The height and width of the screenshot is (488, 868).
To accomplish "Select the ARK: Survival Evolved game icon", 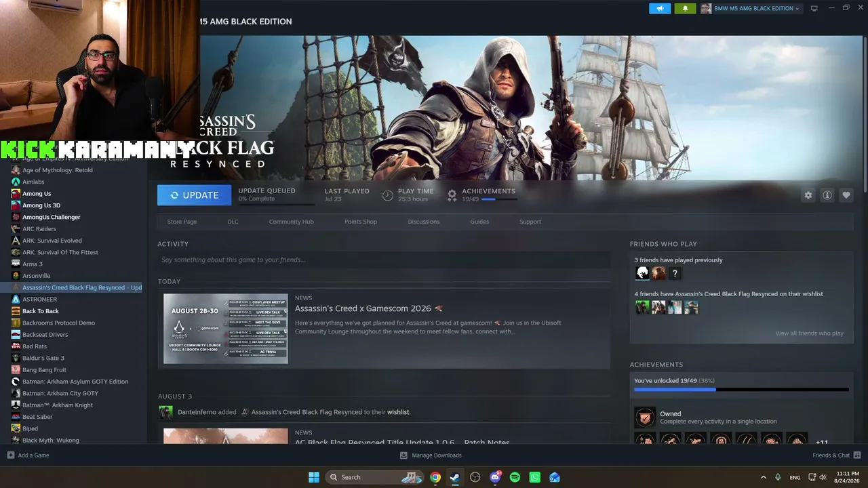I will pos(16,241).
